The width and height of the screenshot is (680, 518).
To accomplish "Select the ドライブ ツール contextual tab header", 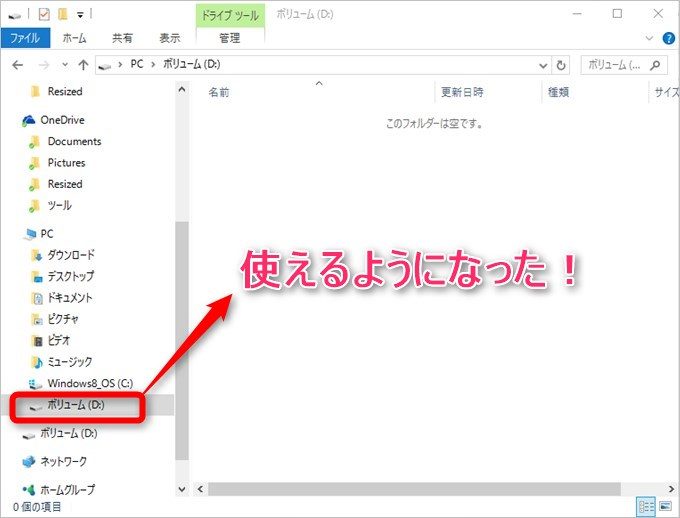I will tap(230, 16).
